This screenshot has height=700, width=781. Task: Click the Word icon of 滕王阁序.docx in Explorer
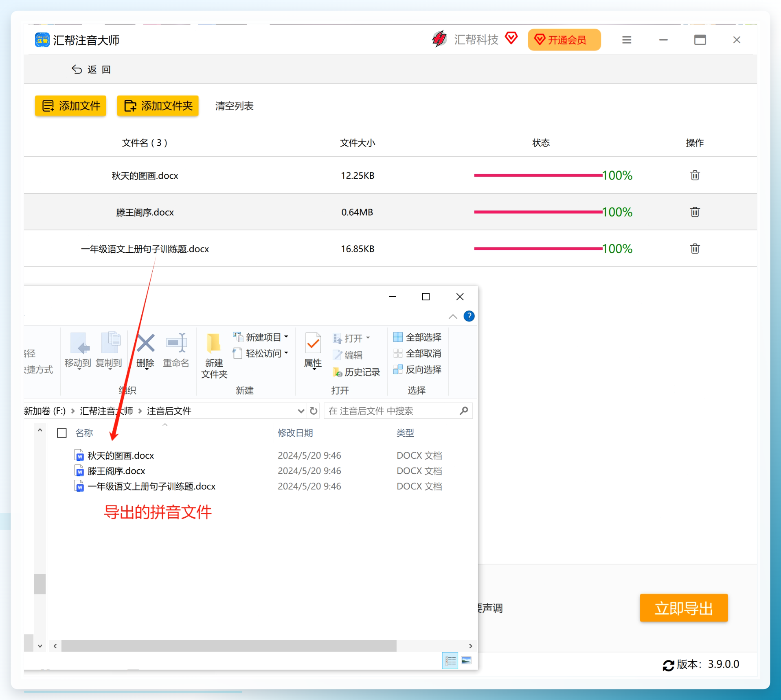79,471
